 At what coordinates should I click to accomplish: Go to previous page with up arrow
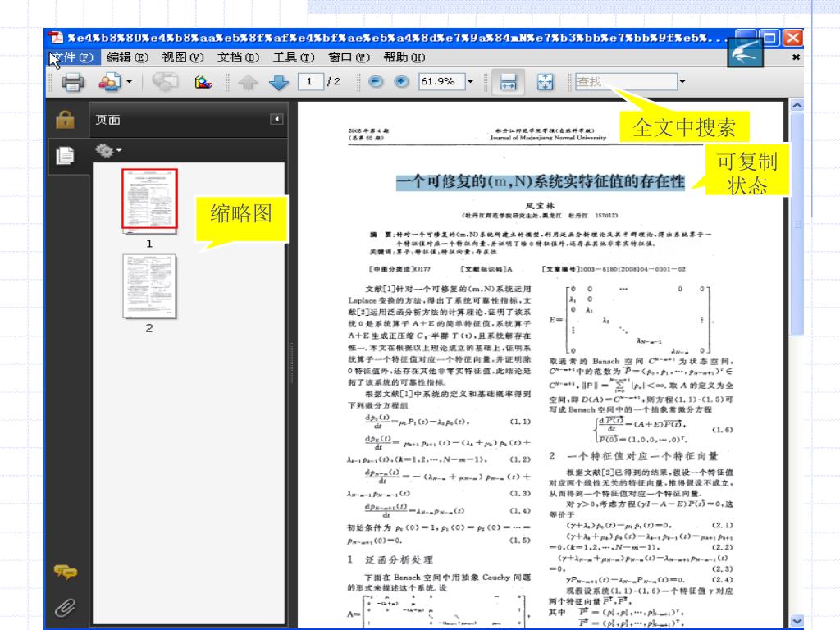pos(248,82)
